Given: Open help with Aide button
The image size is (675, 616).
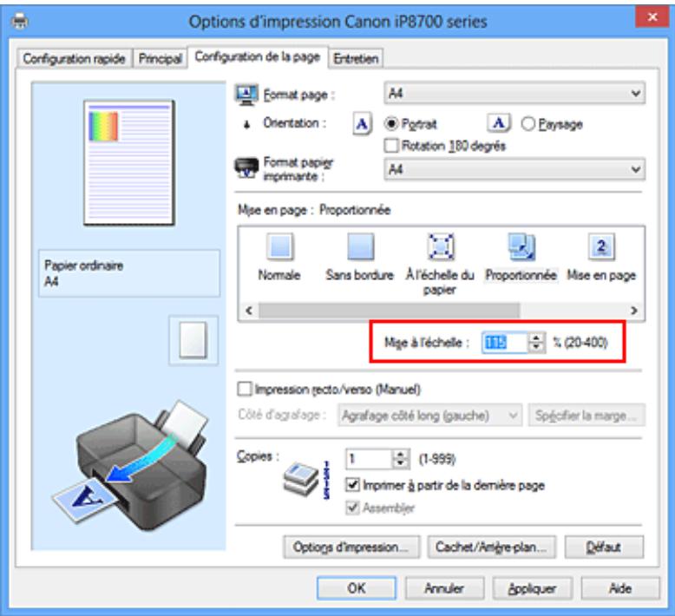Looking at the screenshot, I should tap(620, 588).
